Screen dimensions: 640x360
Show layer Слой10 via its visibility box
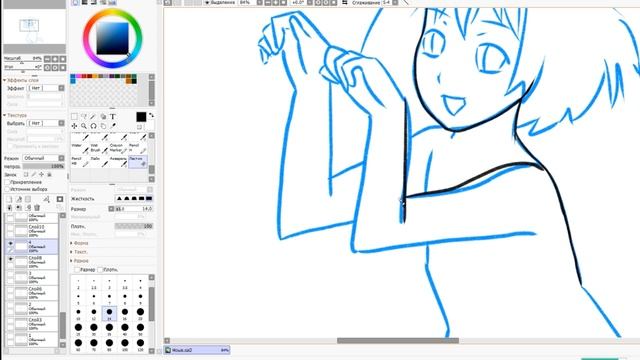tap(11, 228)
